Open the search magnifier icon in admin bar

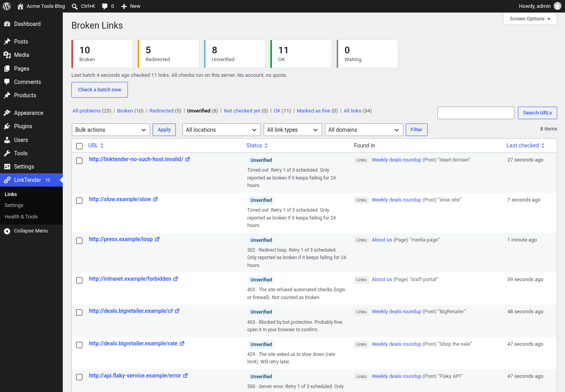(x=75, y=6)
